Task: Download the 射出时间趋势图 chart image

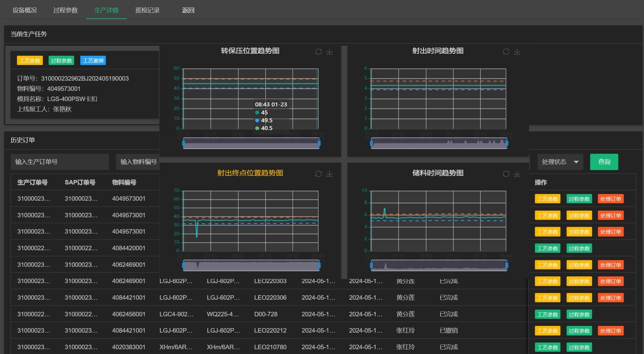Action: tap(517, 52)
